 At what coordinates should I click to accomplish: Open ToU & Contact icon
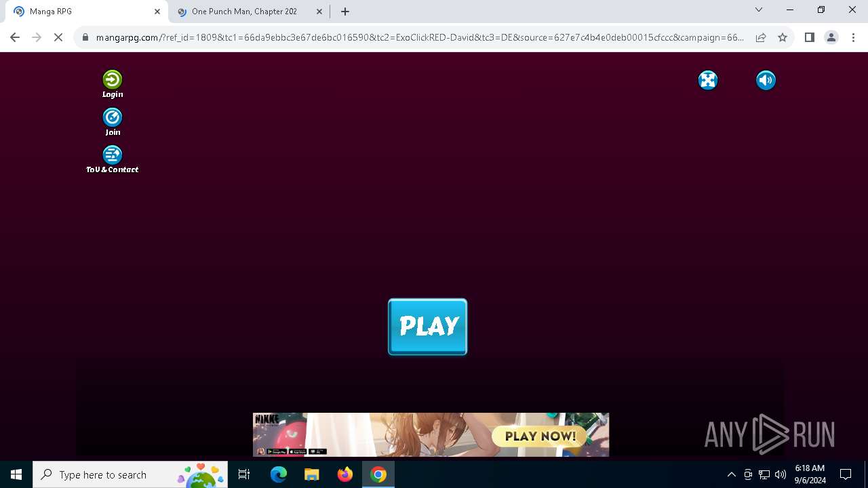[113, 155]
